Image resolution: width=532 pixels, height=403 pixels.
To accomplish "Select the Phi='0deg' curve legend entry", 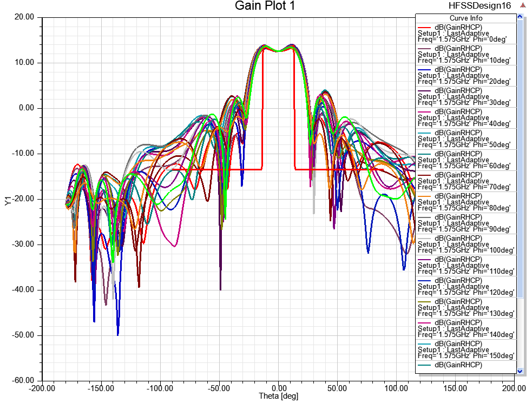I will click(466, 33).
